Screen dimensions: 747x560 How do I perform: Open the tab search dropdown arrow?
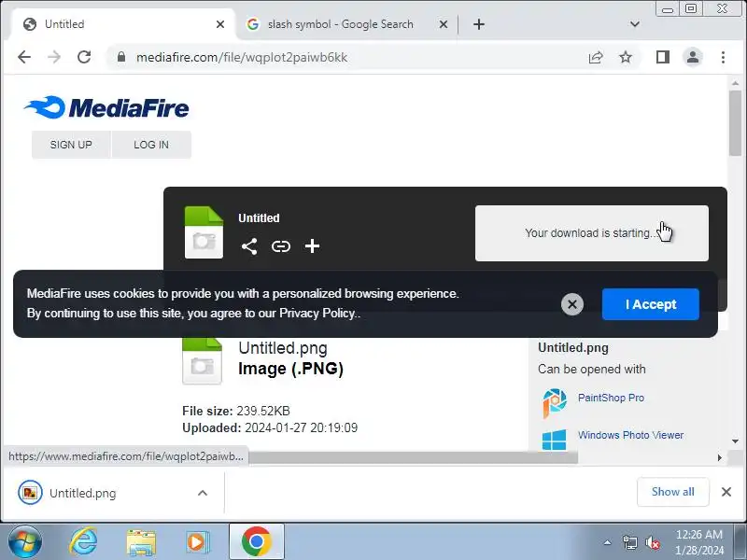635,24
